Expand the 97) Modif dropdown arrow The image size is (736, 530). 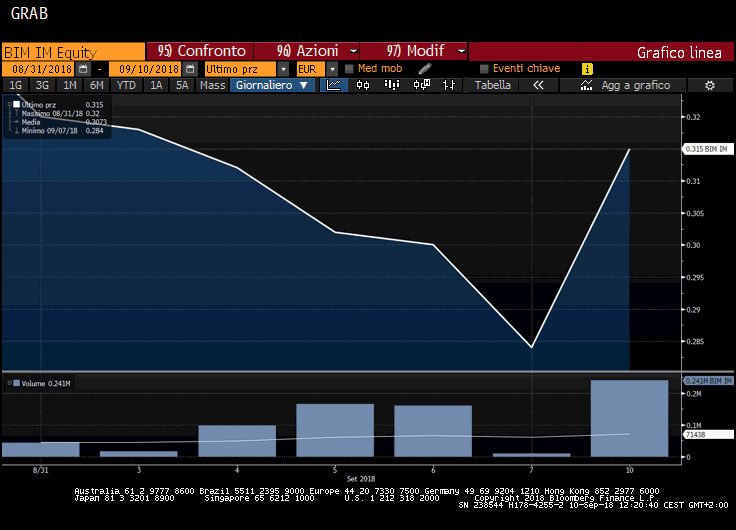(461, 51)
